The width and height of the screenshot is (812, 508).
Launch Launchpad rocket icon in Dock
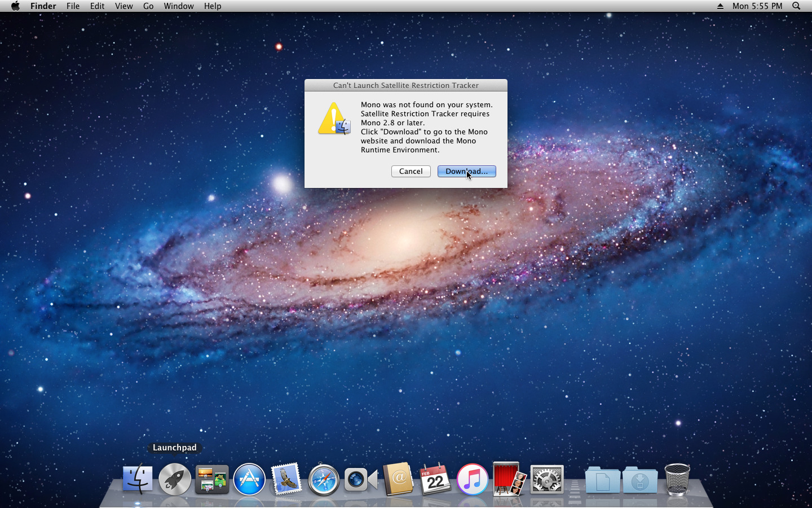pos(175,479)
